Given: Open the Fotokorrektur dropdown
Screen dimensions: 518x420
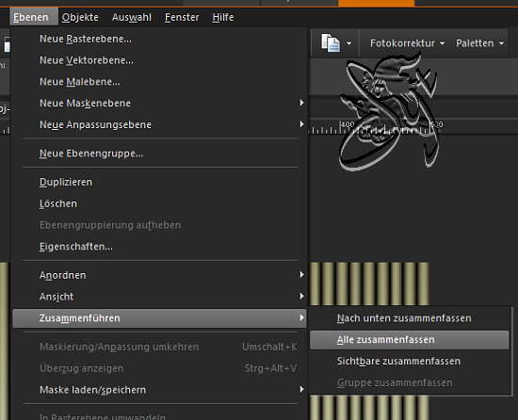Looking at the screenshot, I should tap(407, 43).
